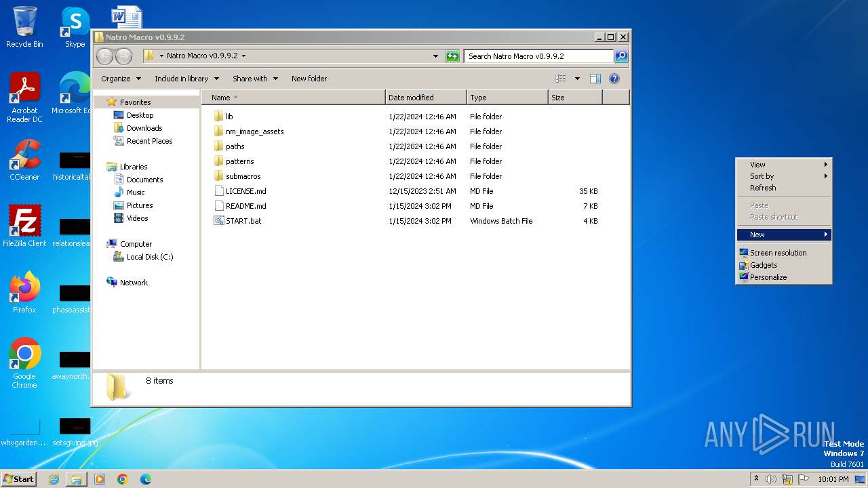Open Internet Explorer from the taskbar
Image resolution: width=868 pixels, height=488 pixels.
54,479
